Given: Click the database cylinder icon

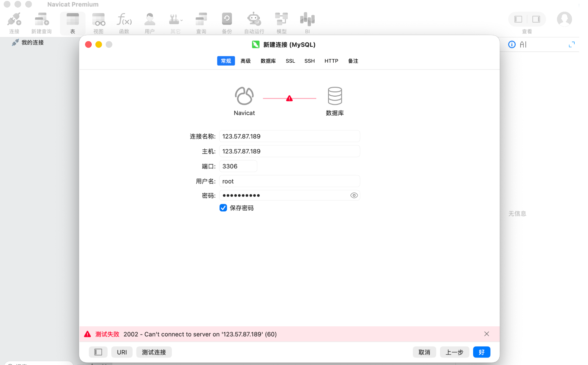Looking at the screenshot, I should tap(335, 96).
